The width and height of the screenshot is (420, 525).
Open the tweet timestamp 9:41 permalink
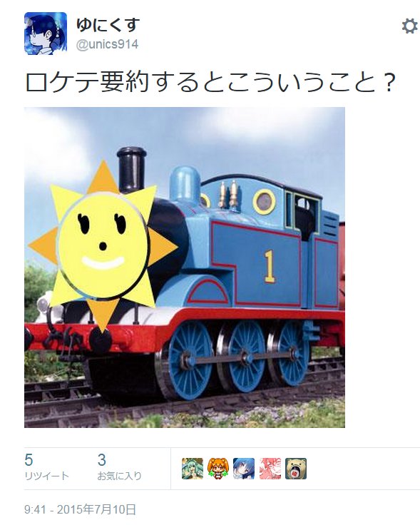35,509
